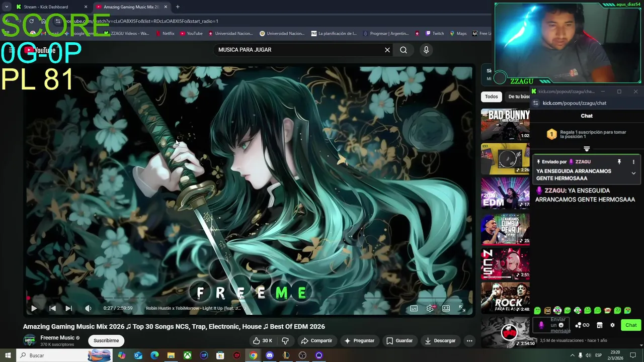Image resolution: width=644 pixels, height=362 pixels.
Task: Start voice search with microphone
Action: click(x=426, y=50)
